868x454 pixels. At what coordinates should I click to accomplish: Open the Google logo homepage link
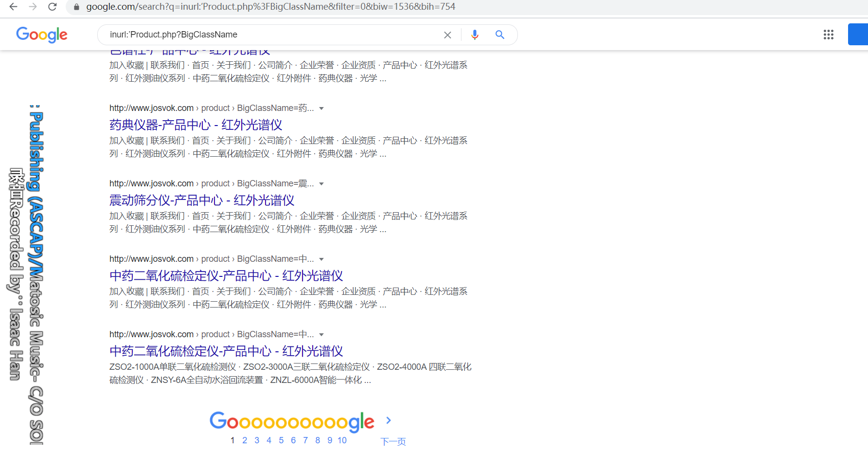42,35
